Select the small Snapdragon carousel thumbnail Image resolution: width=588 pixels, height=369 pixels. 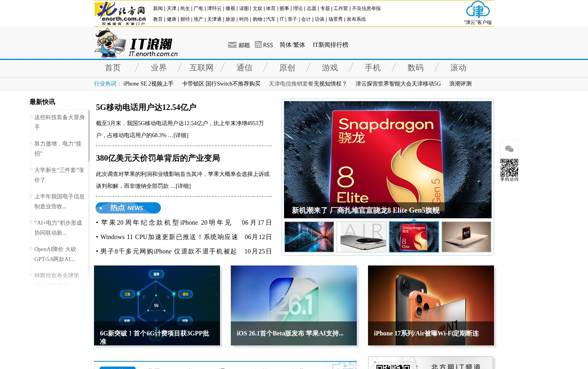tap(414, 237)
